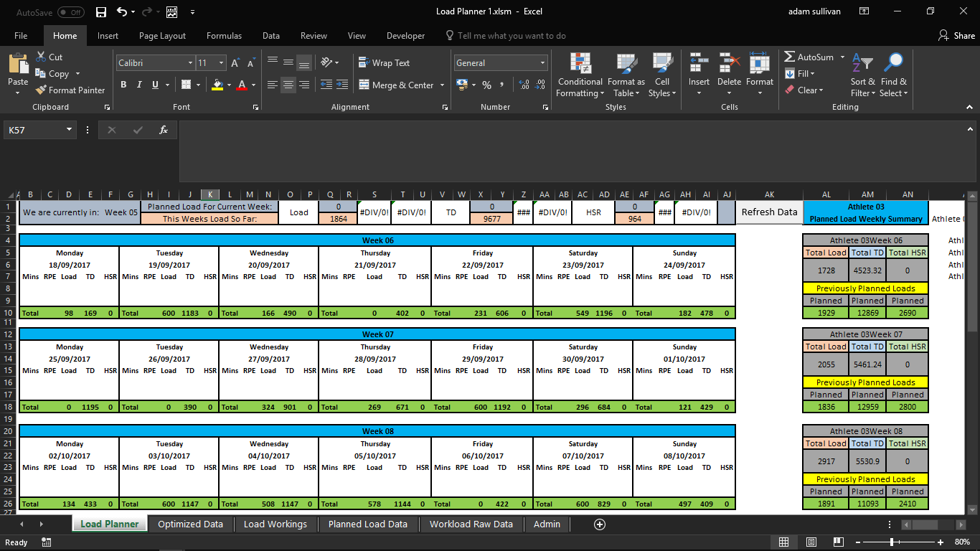Viewport: 980px width, 551px height.
Task: Open the Optimized Data sheet tab
Action: 189,524
